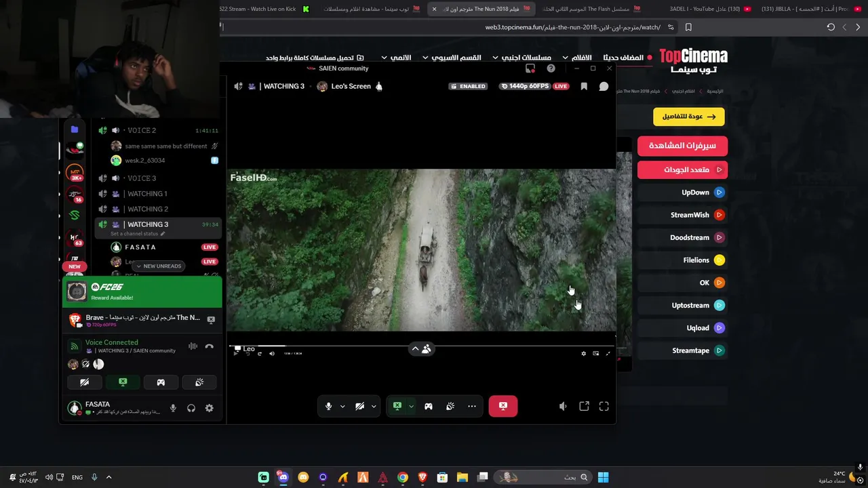Image resolution: width=868 pixels, height=488 pixels.
Task: Open server icon with 16 badge
Action: [75, 195]
